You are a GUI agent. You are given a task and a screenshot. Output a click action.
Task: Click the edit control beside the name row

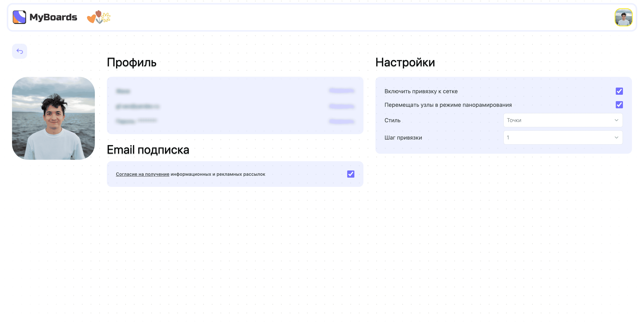coord(341,91)
